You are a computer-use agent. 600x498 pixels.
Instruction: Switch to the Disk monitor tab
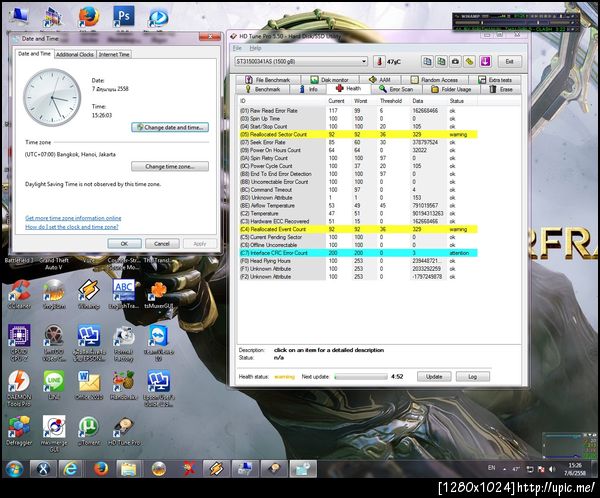pyautogui.click(x=329, y=80)
